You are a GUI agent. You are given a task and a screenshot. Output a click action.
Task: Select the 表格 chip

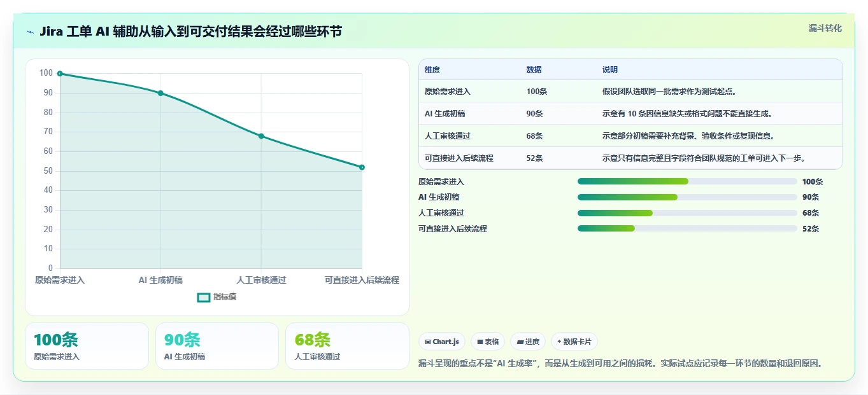[x=488, y=342]
